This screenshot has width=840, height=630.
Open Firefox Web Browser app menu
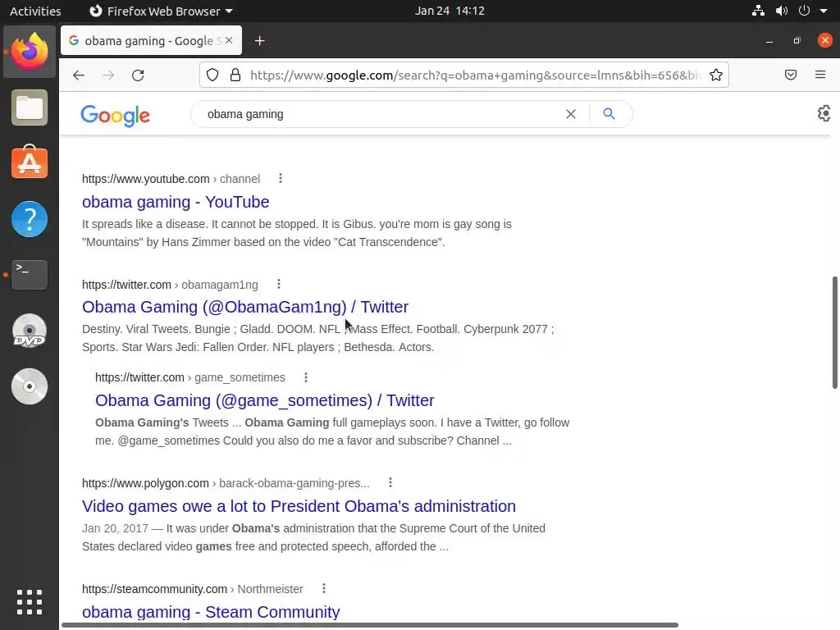click(x=161, y=11)
